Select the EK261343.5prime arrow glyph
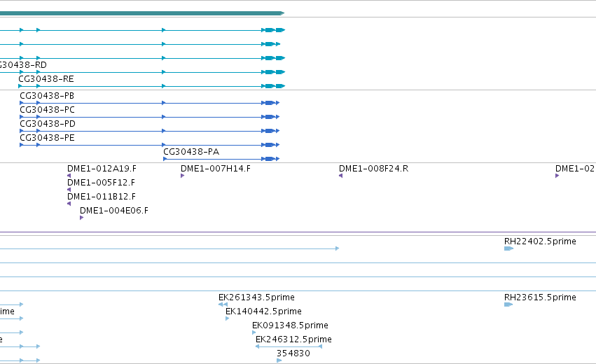The width and height of the screenshot is (596, 364). (x=223, y=304)
